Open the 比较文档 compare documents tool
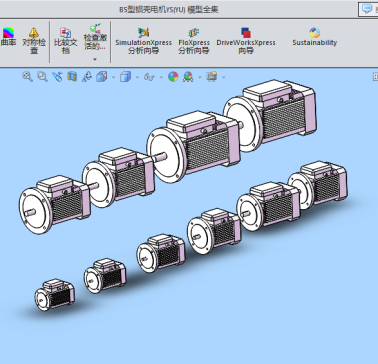This screenshot has width=378, height=364. [x=66, y=41]
